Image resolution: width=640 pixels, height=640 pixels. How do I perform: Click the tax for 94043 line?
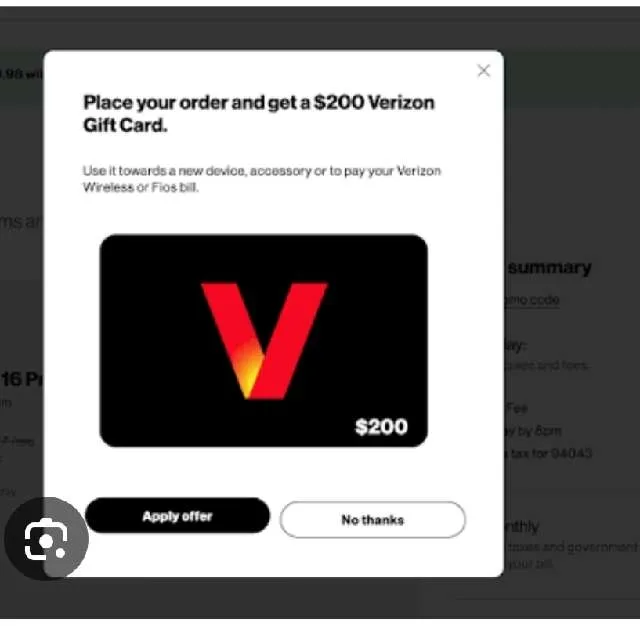(548, 453)
